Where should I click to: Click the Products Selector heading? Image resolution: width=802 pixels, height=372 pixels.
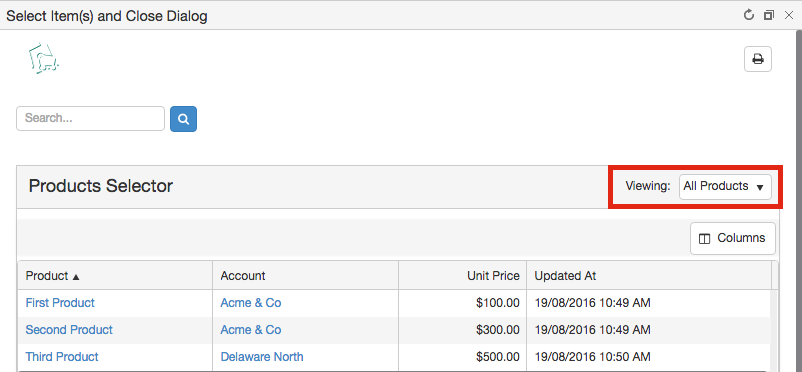(x=101, y=186)
